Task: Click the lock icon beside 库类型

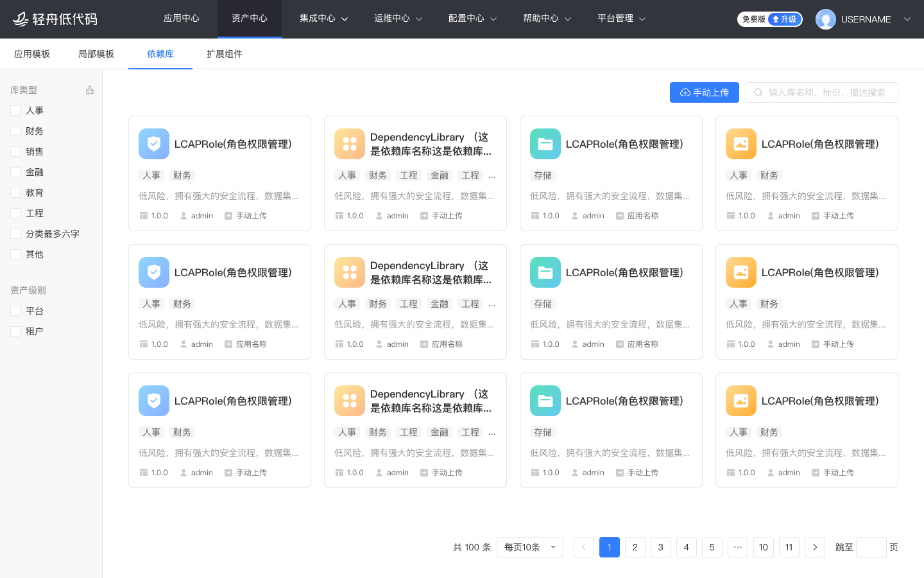Action: tap(90, 90)
